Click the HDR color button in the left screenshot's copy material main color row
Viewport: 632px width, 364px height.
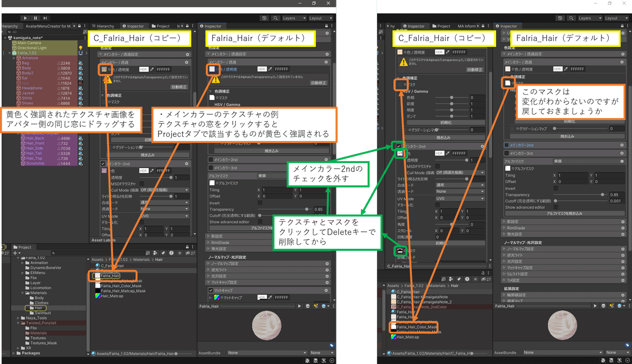pyautogui.click(x=143, y=69)
